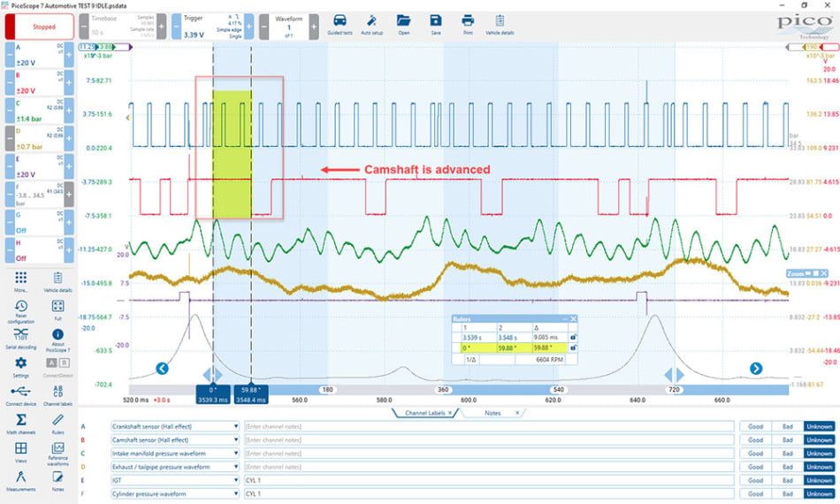
Task: Save the waveform with the disk icon
Action: (x=436, y=24)
